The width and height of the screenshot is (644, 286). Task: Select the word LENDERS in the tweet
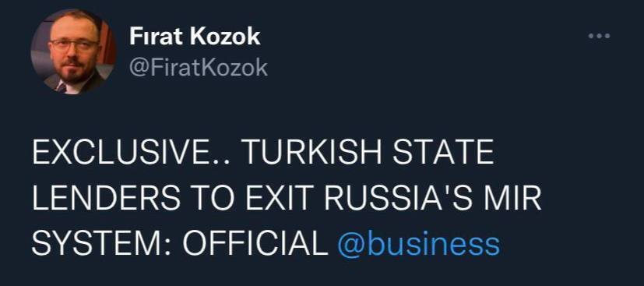[106, 199]
